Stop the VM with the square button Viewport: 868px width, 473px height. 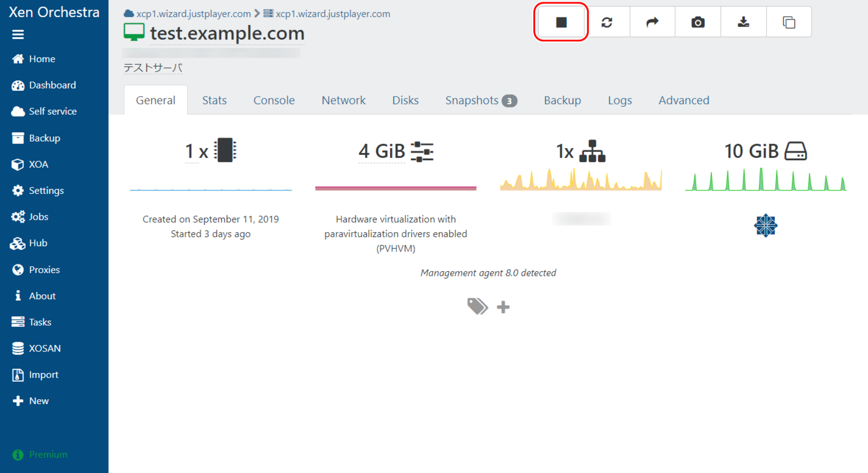click(561, 22)
